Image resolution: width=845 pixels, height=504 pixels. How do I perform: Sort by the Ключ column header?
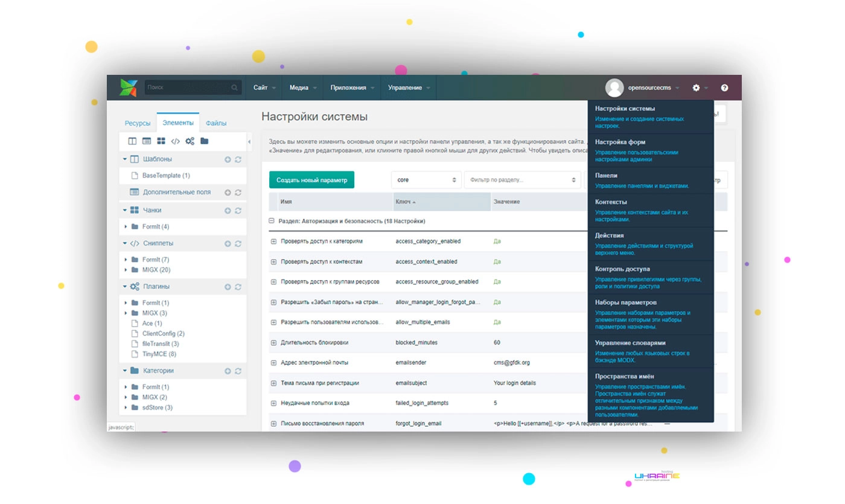coord(442,202)
